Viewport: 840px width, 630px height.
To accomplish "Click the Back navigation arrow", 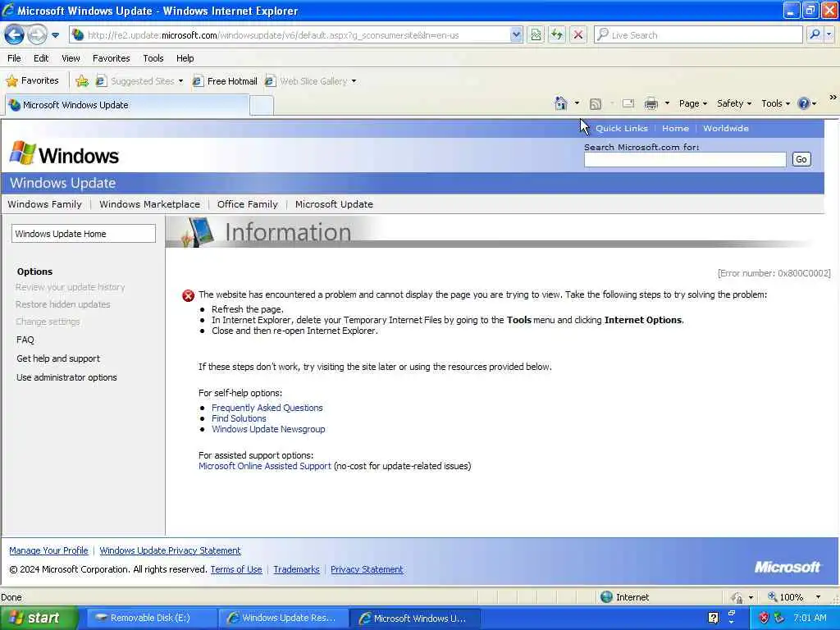I will pos(14,35).
